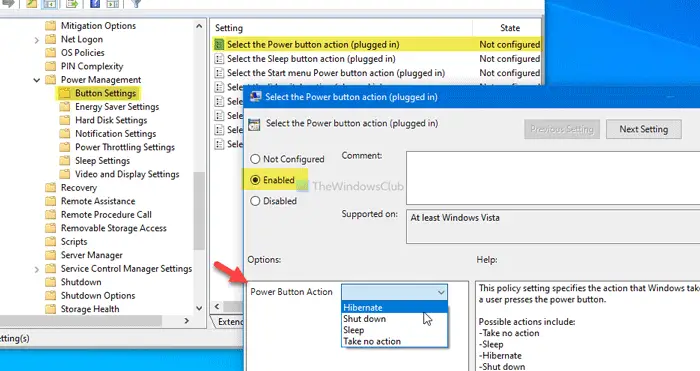Click the Button Settings folder icon
Viewport: 700px width, 371px height.
65,93
